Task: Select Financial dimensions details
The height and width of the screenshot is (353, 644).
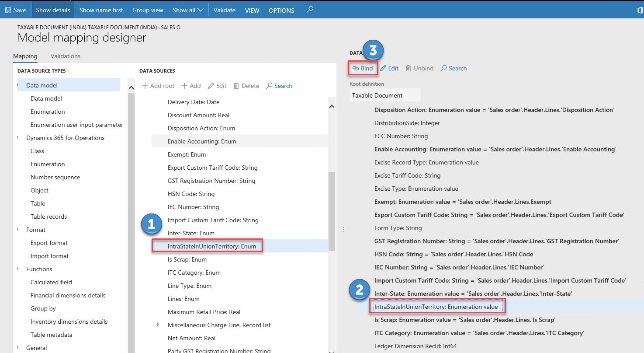Action: 68,295
